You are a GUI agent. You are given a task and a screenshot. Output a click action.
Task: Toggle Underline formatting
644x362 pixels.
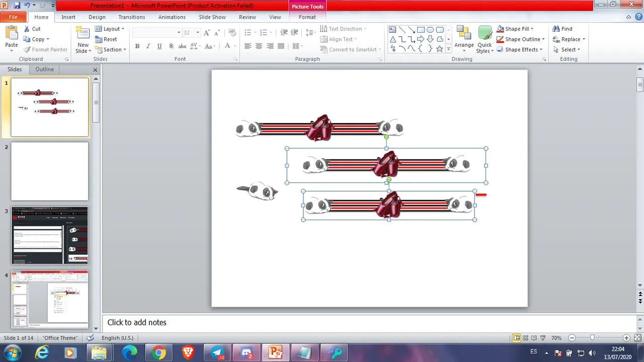(159, 46)
